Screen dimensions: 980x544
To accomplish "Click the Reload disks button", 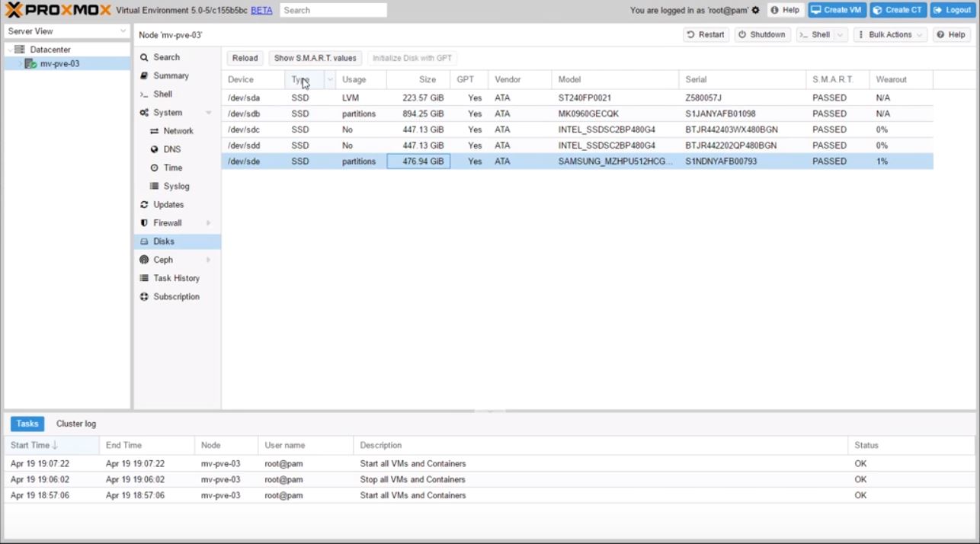I will tap(245, 59).
